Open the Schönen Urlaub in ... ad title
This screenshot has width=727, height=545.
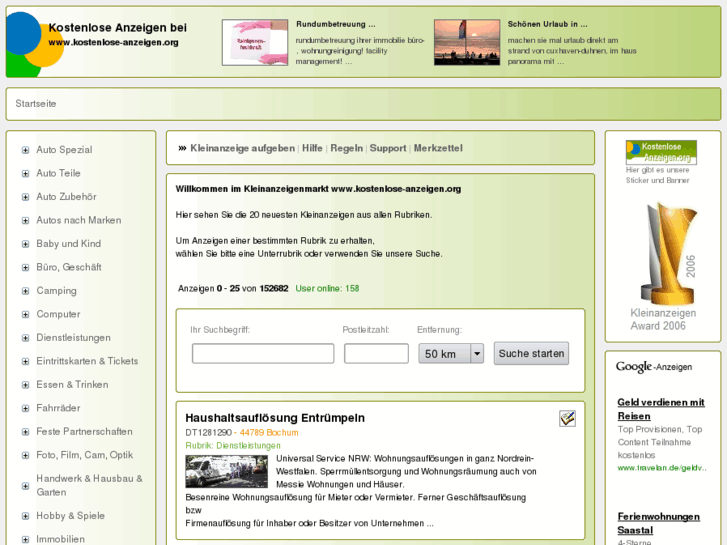[548, 24]
